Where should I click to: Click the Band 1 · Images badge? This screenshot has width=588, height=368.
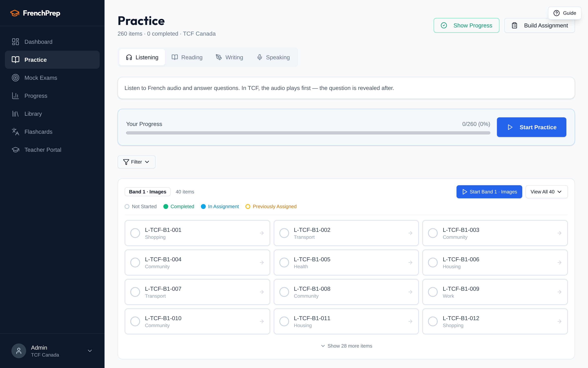147,192
